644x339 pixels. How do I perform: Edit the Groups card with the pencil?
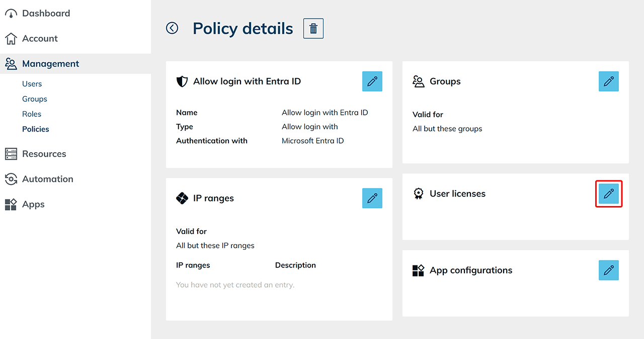tap(608, 82)
